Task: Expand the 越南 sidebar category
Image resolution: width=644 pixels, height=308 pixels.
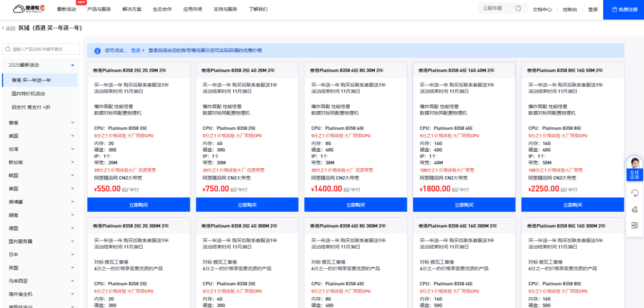Action: pos(40,215)
